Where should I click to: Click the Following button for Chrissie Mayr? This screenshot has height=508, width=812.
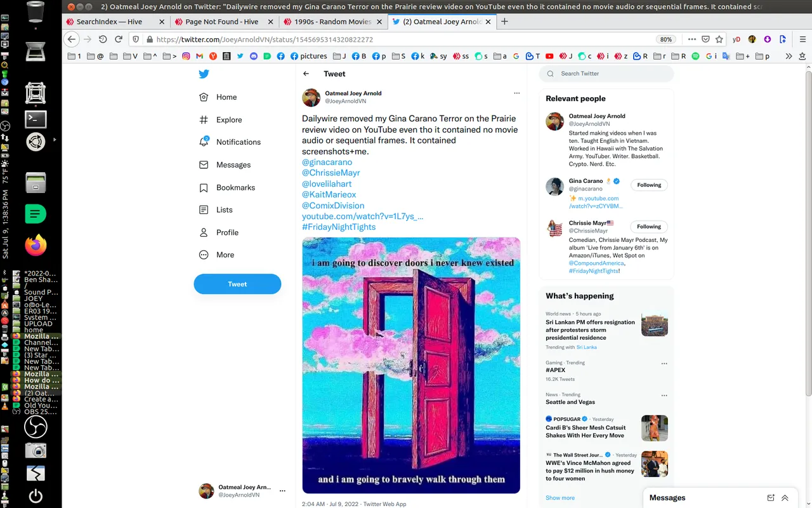(649, 226)
